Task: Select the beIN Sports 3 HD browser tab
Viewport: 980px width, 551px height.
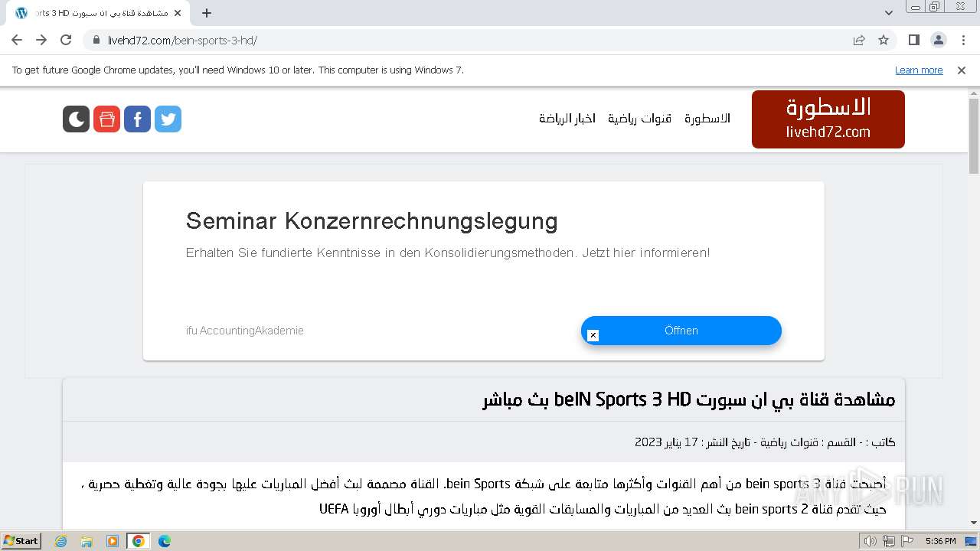Action: (98, 13)
